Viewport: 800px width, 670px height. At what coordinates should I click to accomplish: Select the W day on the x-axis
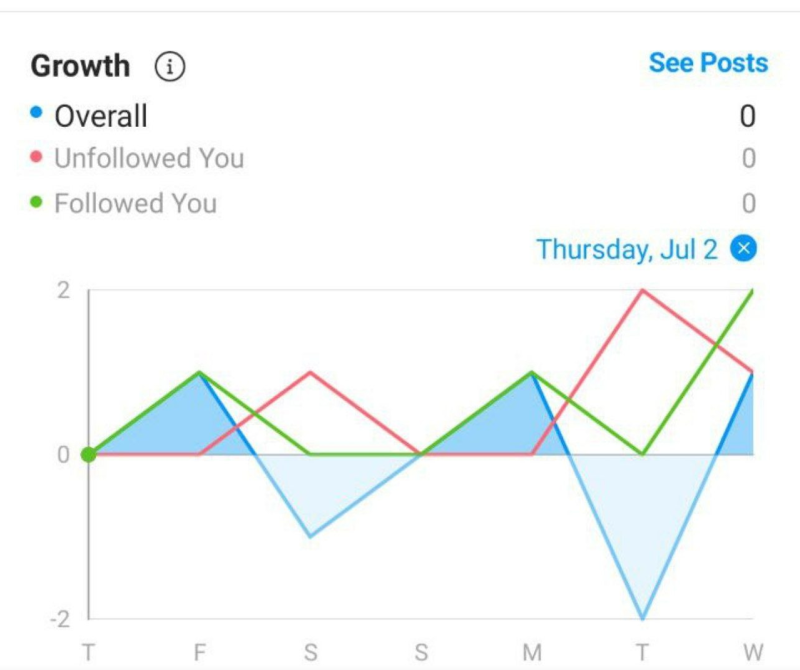[753, 652]
